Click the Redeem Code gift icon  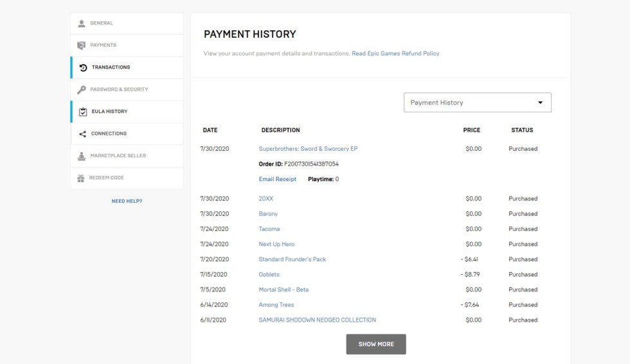[x=81, y=178]
